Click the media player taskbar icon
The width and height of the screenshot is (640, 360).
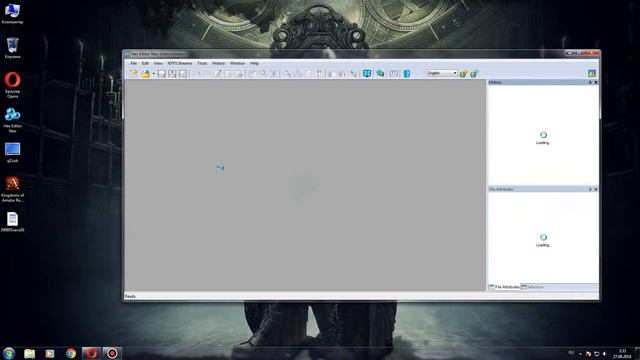click(x=50, y=353)
